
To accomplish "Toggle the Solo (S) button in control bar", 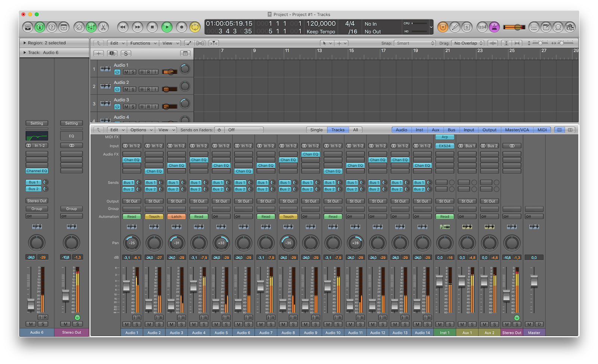I will (x=467, y=27).
